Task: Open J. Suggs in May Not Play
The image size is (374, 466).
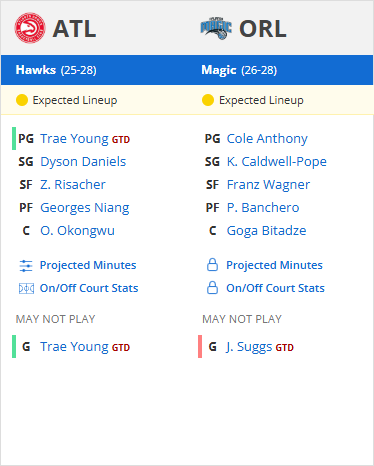Action: coord(249,347)
